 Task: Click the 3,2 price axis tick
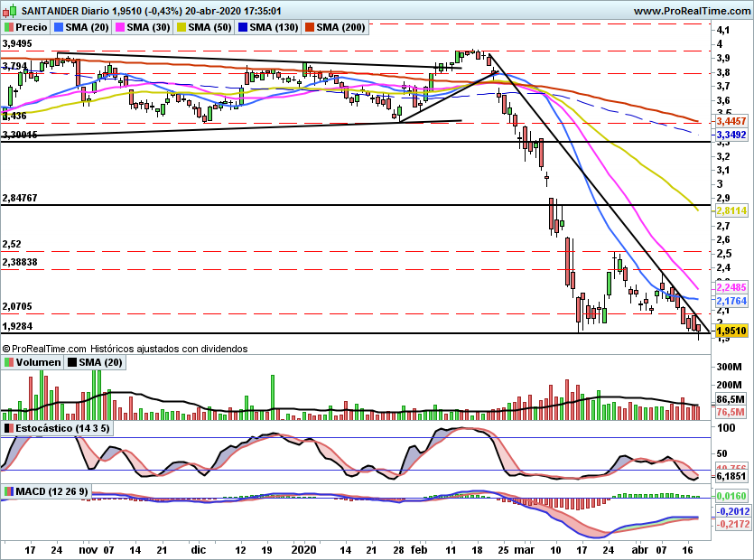point(722,156)
